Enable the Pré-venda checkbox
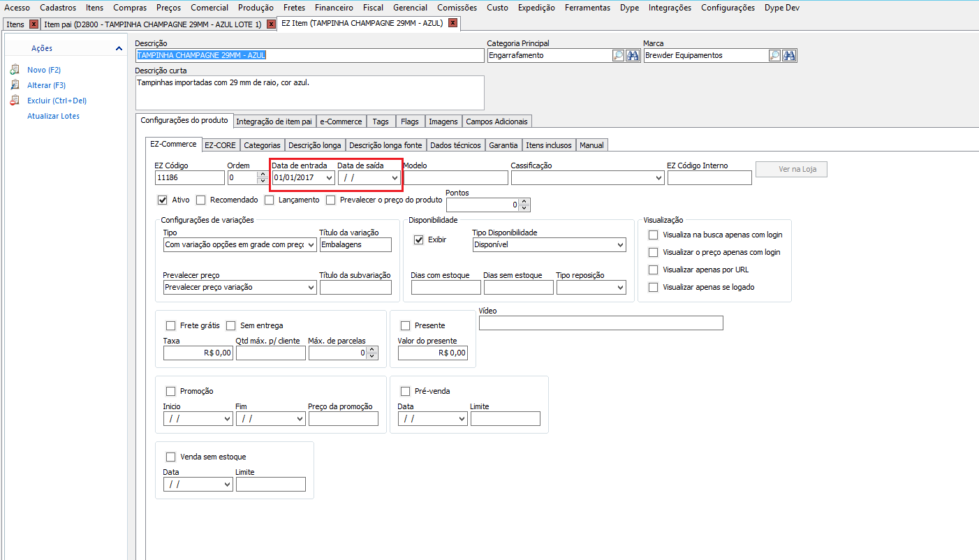The image size is (979, 560). (406, 391)
